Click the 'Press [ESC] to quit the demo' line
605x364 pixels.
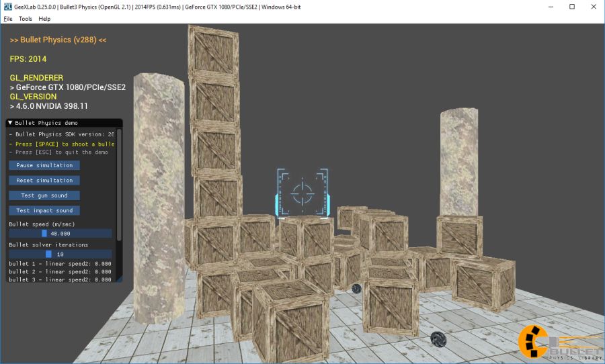(58, 152)
